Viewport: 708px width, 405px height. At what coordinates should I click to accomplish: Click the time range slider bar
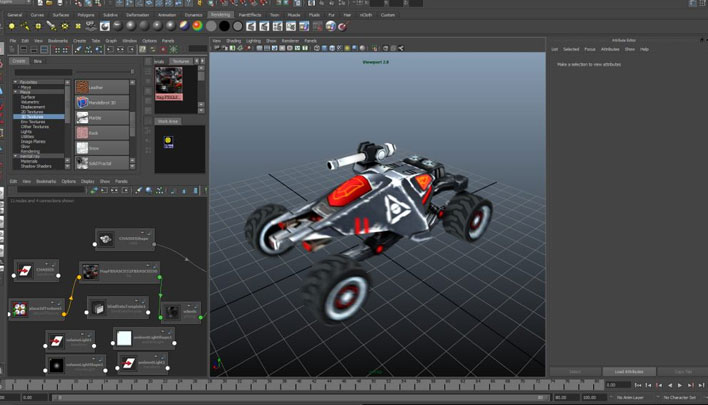[299, 398]
